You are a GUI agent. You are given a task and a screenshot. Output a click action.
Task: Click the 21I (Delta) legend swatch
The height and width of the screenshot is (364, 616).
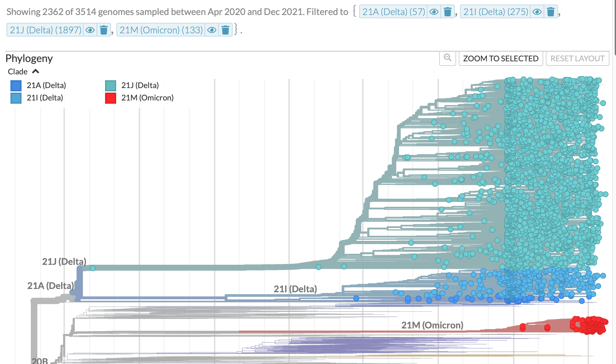[x=16, y=98]
